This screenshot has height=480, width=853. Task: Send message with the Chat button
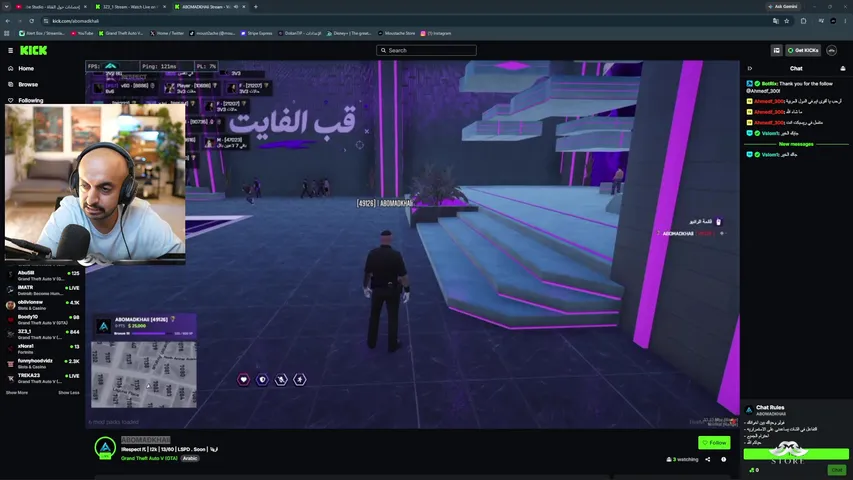837,470
